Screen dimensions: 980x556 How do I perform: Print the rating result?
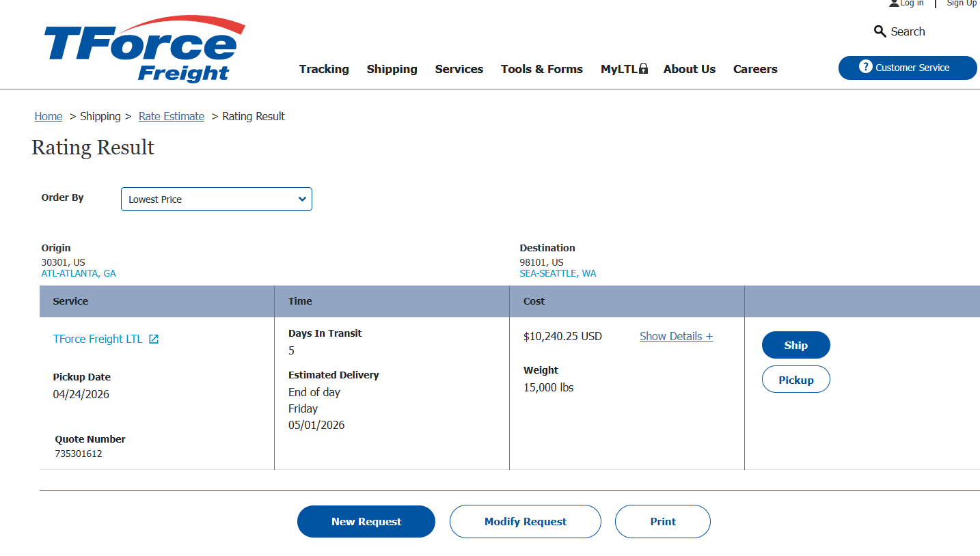tap(663, 522)
